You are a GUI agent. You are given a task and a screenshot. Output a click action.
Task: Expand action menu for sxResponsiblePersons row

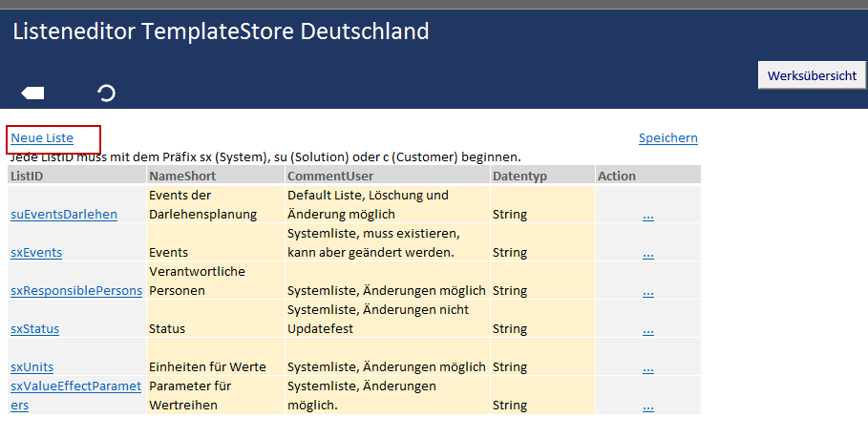[x=647, y=291]
